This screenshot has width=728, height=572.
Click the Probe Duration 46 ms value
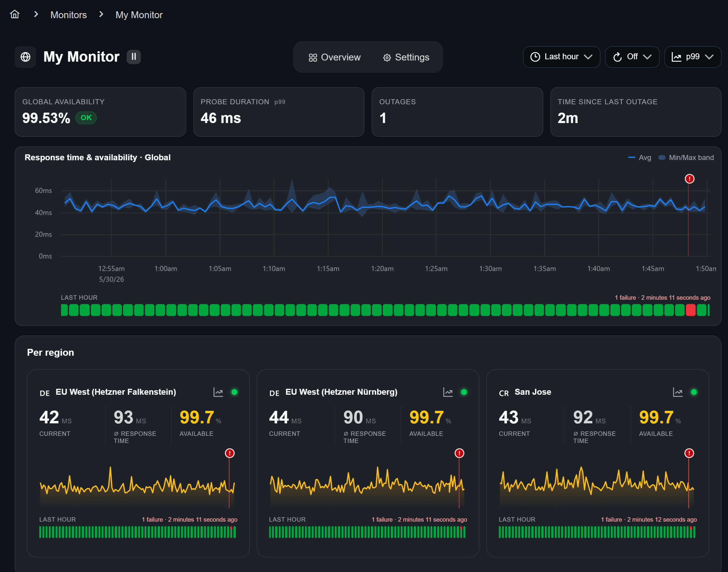coord(221,118)
